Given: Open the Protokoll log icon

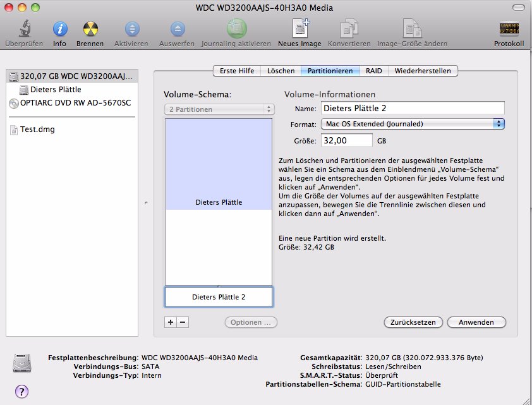Looking at the screenshot, I should point(509,29).
